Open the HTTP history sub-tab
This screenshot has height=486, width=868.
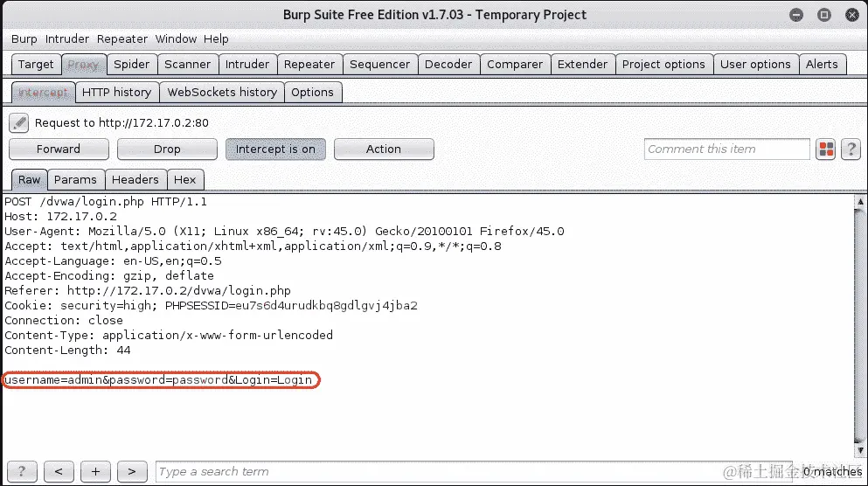point(117,93)
